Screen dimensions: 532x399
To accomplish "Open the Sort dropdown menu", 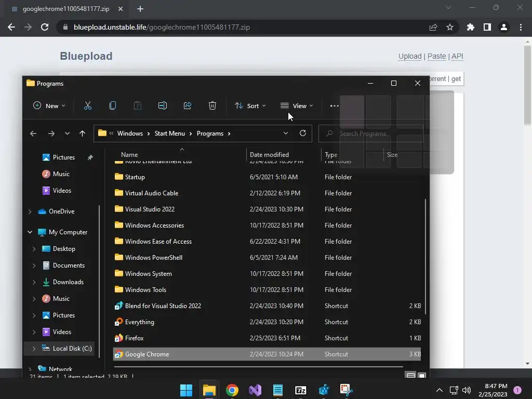I will click(250, 106).
